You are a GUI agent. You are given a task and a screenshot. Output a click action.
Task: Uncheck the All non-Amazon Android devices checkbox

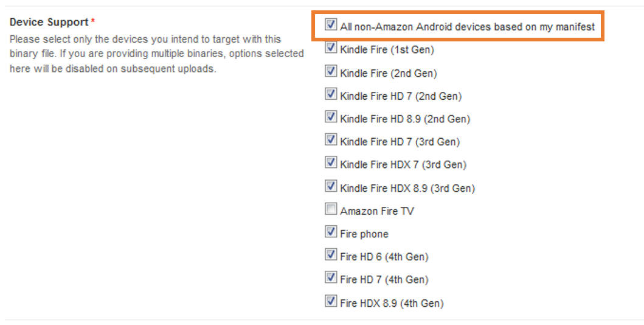331,26
